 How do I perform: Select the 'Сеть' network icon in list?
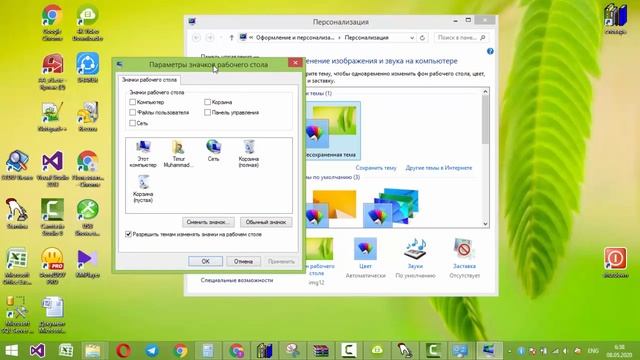pyautogui.click(x=213, y=150)
